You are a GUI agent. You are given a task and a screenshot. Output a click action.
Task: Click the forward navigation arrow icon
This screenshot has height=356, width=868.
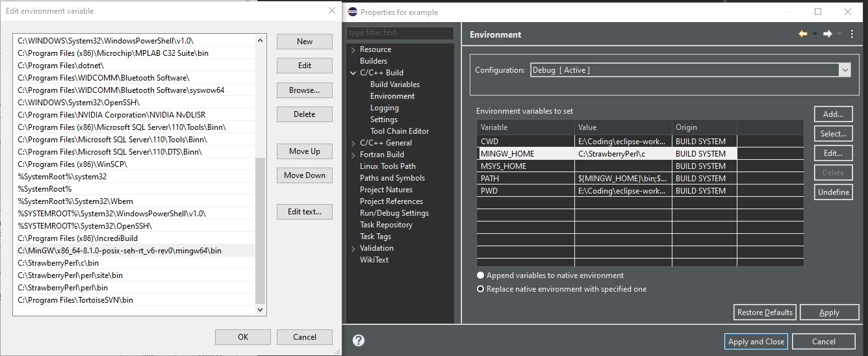827,34
